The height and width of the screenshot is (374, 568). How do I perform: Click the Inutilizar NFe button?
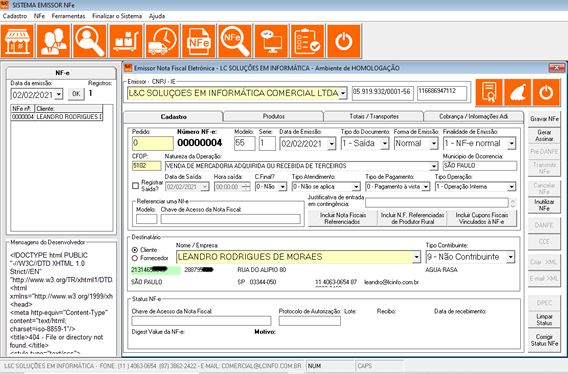(544, 205)
